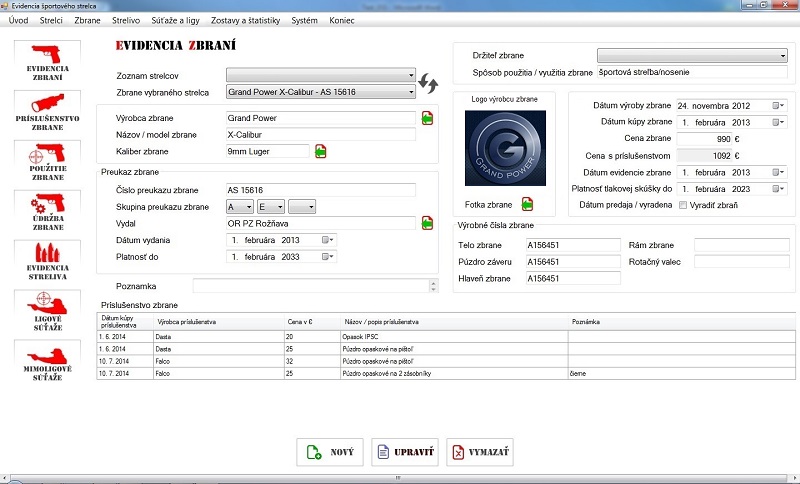Click the NOVÝ button
The image size is (800, 484).
click(330, 452)
